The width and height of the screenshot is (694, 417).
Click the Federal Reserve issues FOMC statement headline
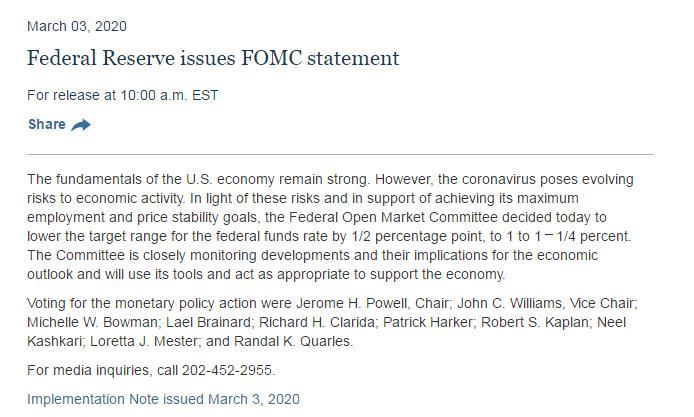click(x=213, y=58)
